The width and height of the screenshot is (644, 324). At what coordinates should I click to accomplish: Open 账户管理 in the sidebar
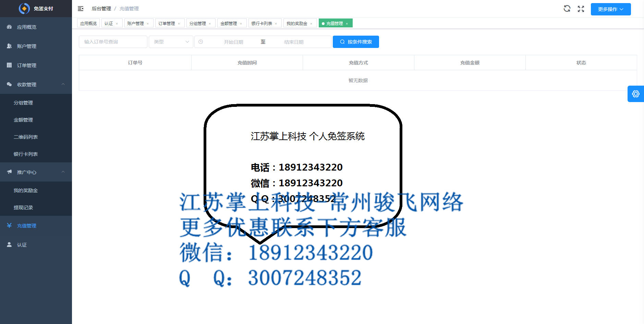36,46
